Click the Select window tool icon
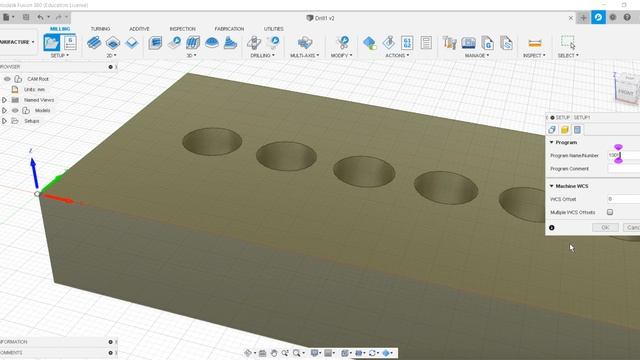This screenshot has width=640, height=360. click(x=568, y=42)
